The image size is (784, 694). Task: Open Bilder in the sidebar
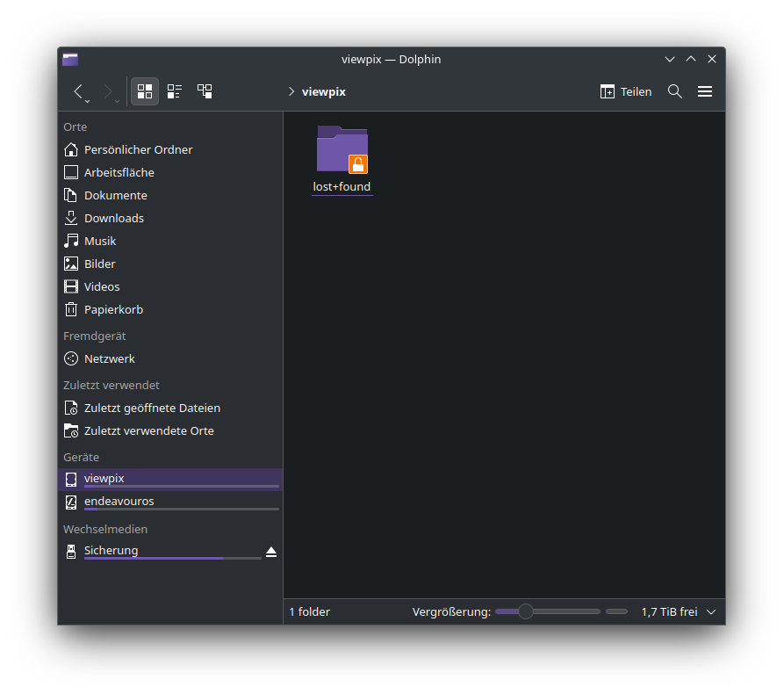point(170,264)
